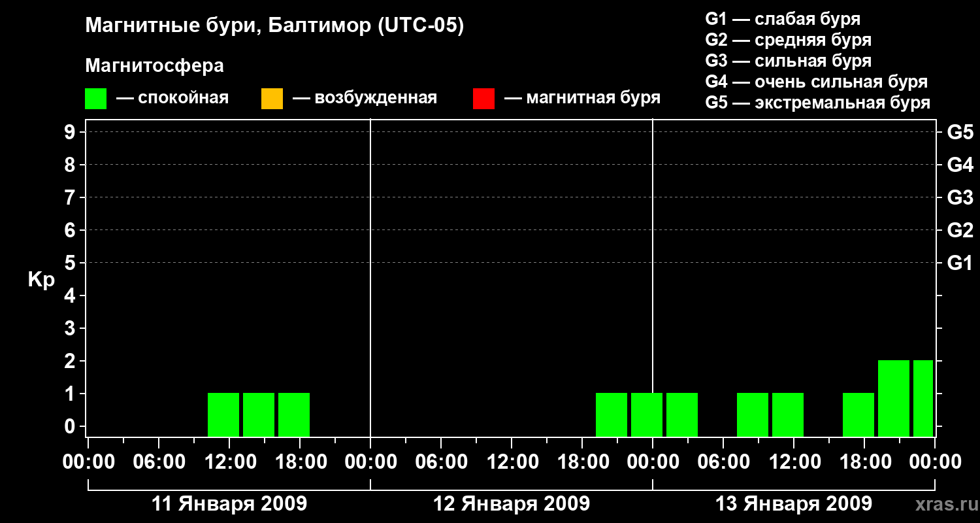Click the 06:00 time label above 13 Января
Image resolution: width=980 pixels, height=523 pixels.
[x=723, y=462]
